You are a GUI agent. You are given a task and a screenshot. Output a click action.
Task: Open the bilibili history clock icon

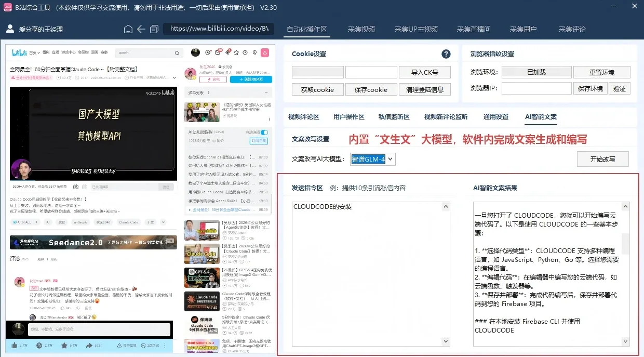[x=246, y=52]
